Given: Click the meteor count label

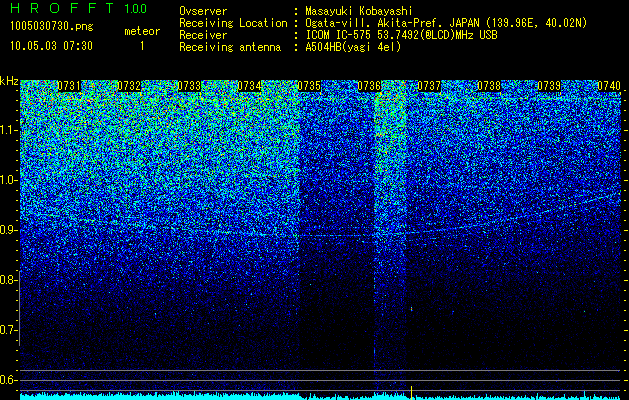Looking at the screenshot, I should pos(142,31).
